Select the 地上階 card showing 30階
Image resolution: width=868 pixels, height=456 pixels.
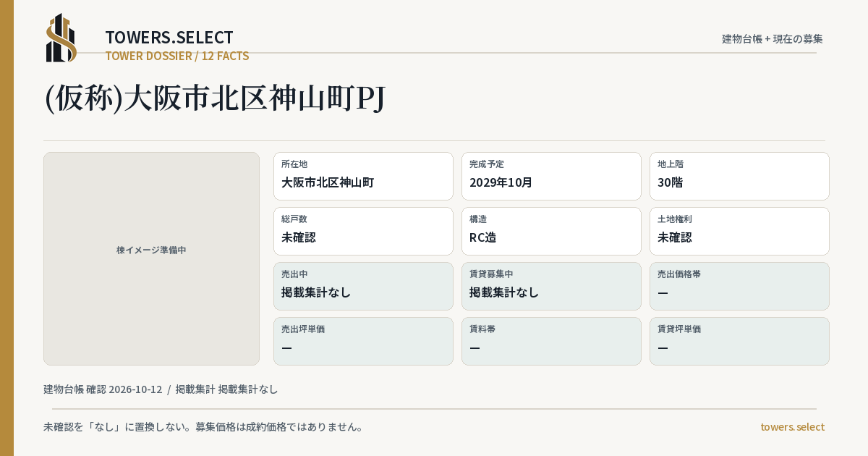[739, 176]
